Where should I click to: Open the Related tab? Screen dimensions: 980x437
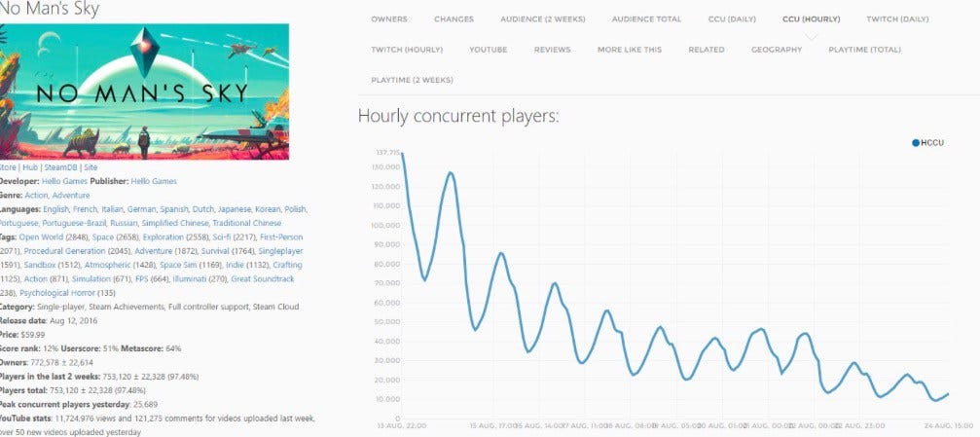[x=707, y=50]
